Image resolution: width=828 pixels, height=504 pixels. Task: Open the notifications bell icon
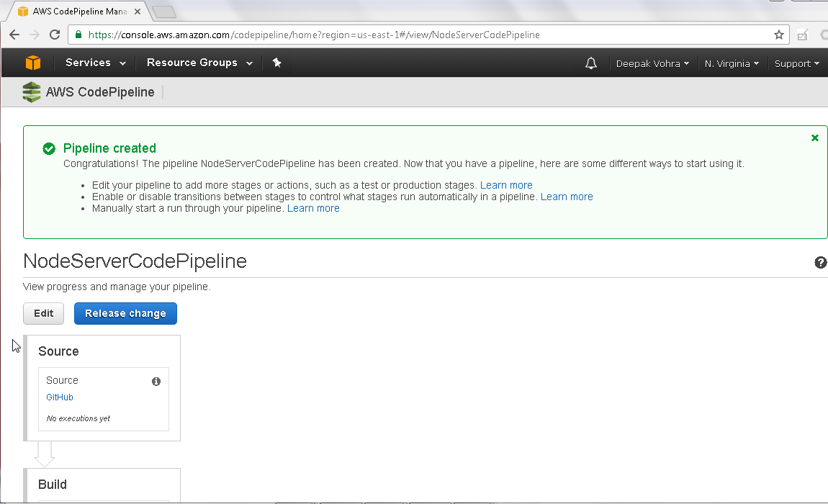(591, 63)
